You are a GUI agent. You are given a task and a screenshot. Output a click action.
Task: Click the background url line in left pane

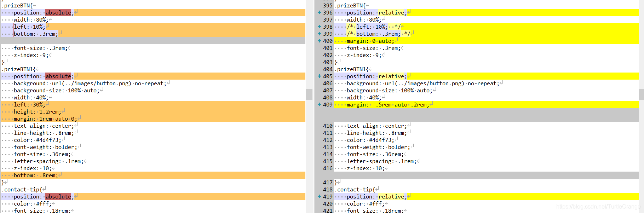(90, 83)
